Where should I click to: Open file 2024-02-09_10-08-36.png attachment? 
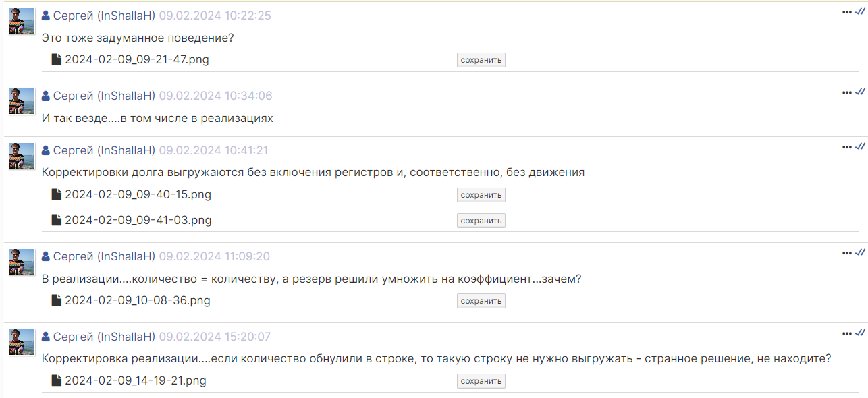(138, 300)
